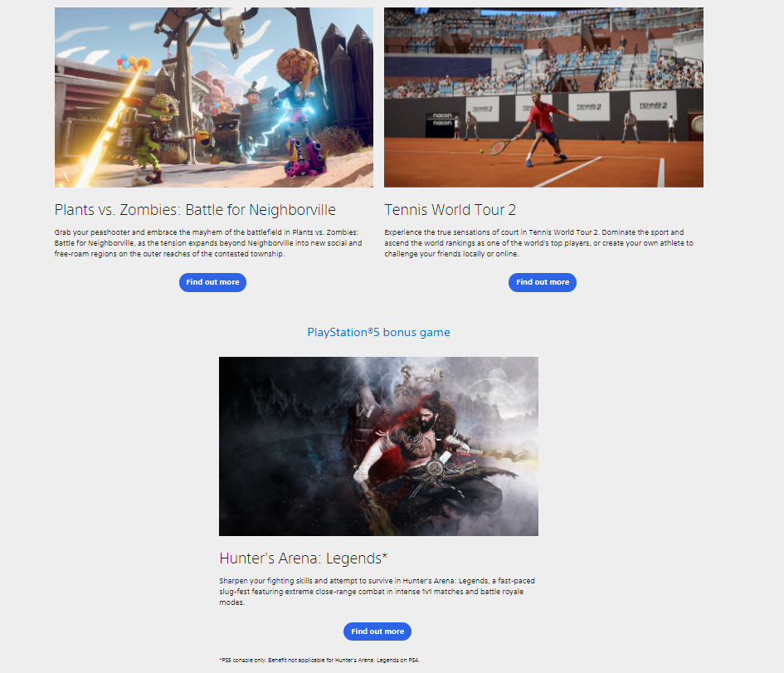Click the PS5 console only footnote text
Viewport: 784px width, 673px height.
319,661
